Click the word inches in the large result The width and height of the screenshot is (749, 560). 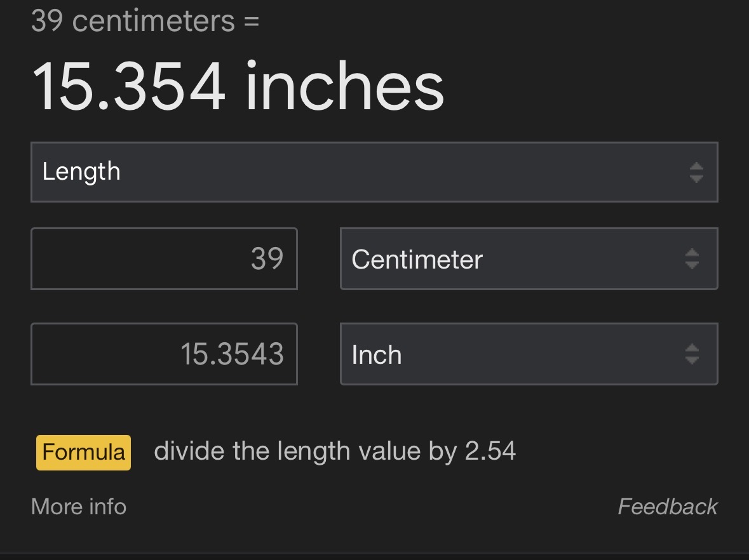pos(344,87)
